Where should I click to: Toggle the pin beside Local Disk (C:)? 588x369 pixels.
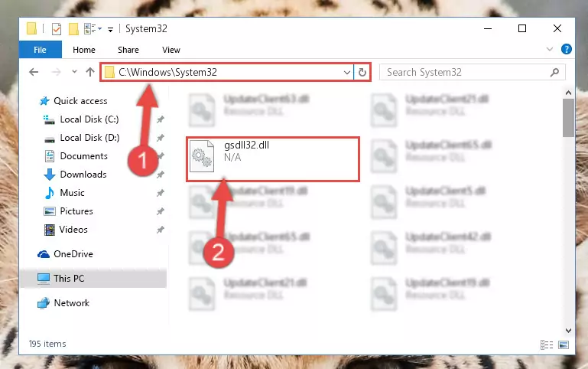point(161,119)
